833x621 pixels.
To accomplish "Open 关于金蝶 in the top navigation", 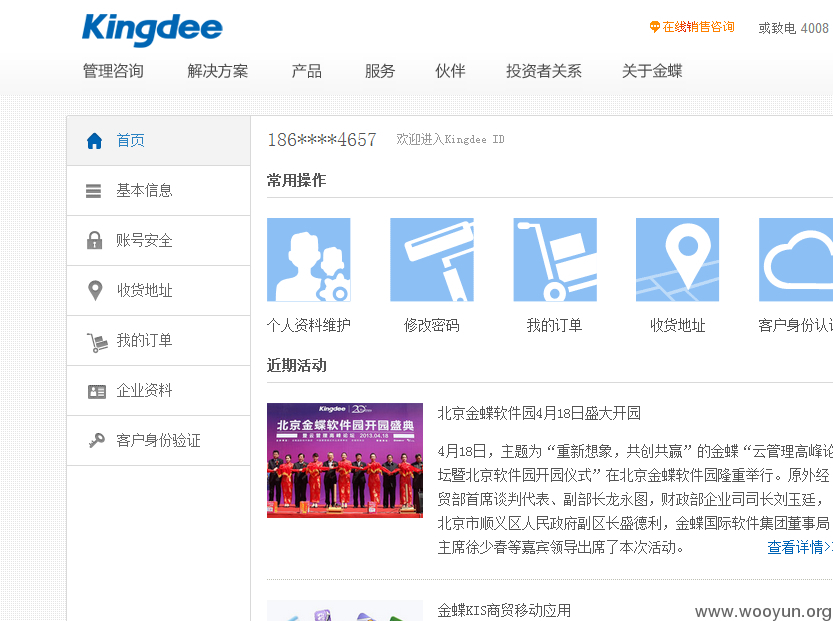I will click(652, 71).
